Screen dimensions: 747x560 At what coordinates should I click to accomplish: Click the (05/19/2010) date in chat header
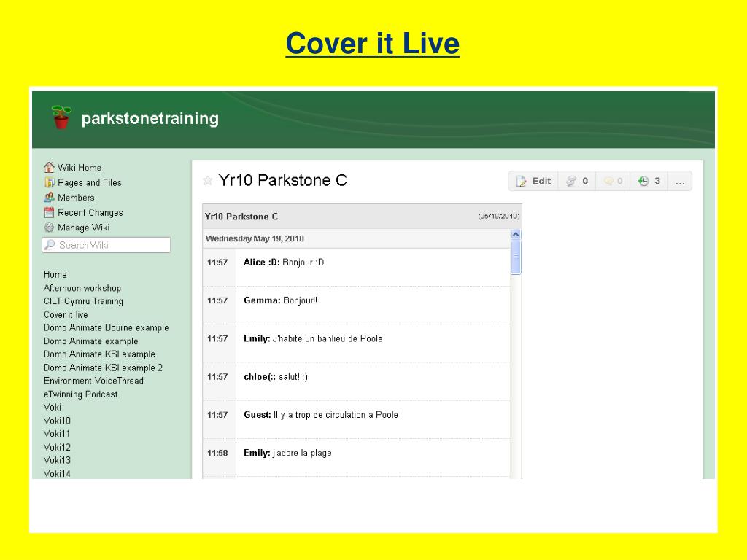click(x=498, y=216)
